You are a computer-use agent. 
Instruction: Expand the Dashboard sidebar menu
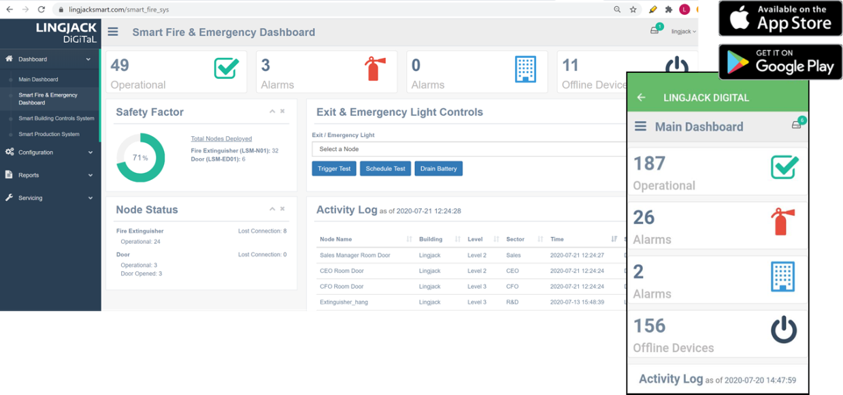click(50, 59)
